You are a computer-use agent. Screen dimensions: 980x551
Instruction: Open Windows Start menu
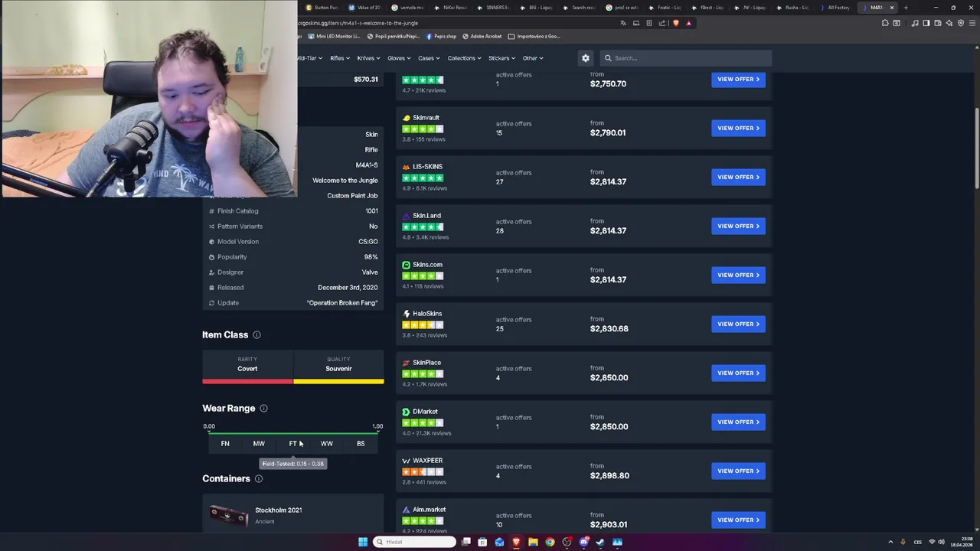coord(363,542)
